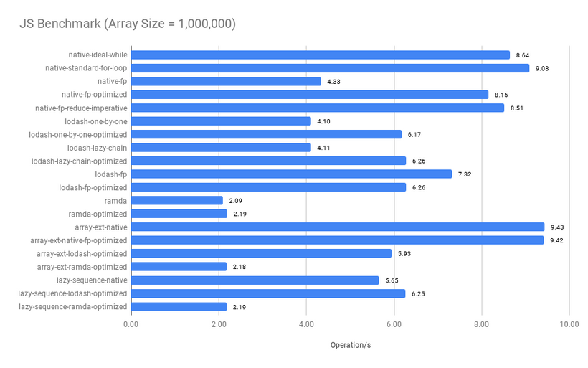This screenshot has height=368, width=588.
Task: Click the native-standard-for-loop bar
Action: pyautogui.click(x=331, y=68)
